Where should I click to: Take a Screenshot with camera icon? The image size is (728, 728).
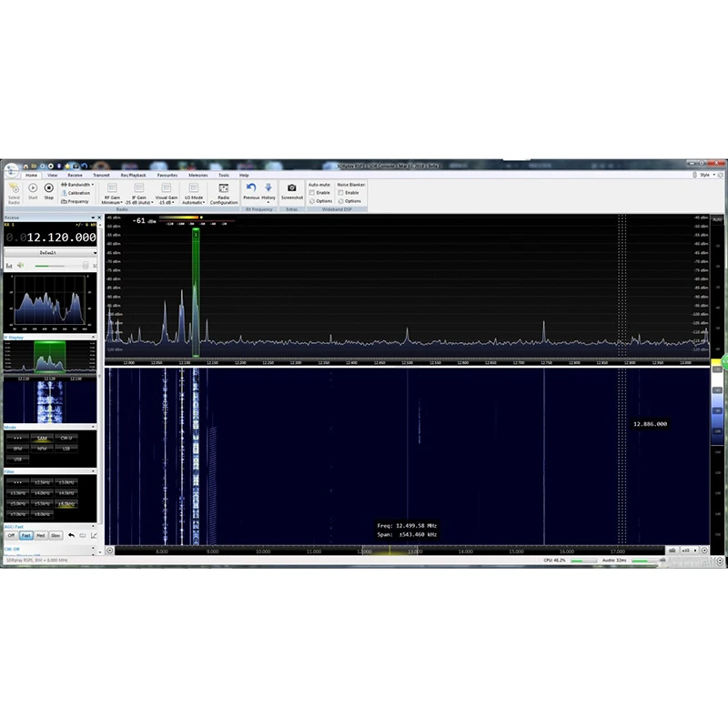click(292, 191)
